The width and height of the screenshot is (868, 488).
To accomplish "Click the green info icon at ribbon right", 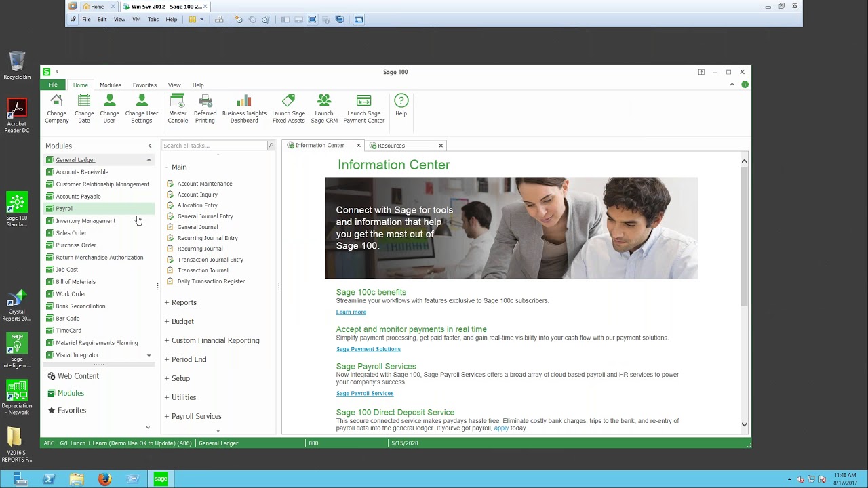I will 745,85.
